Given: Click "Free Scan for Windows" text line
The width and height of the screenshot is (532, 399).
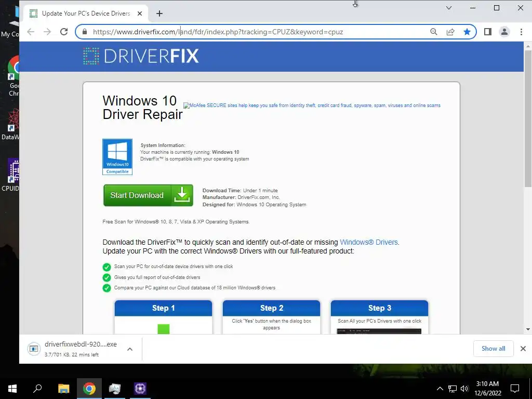Looking at the screenshot, I should pyautogui.click(x=176, y=222).
